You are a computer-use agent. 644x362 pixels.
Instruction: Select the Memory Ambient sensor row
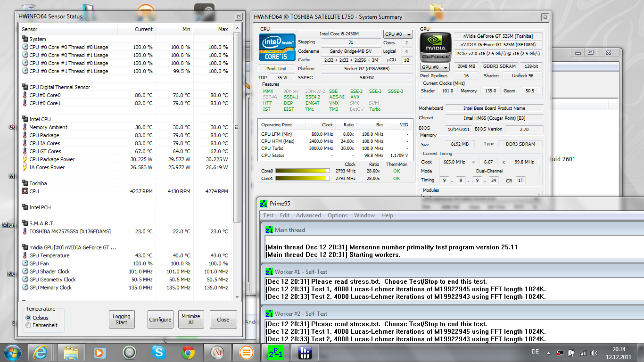pyautogui.click(x=125, y=127)
